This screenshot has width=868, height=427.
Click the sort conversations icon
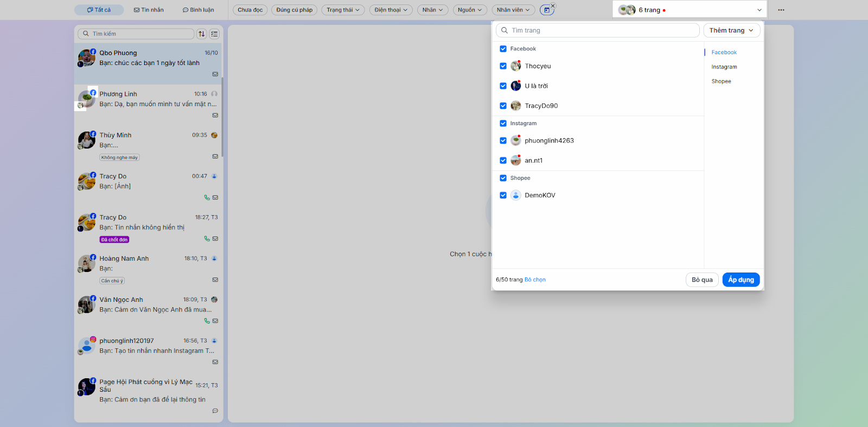coord(202,34)
